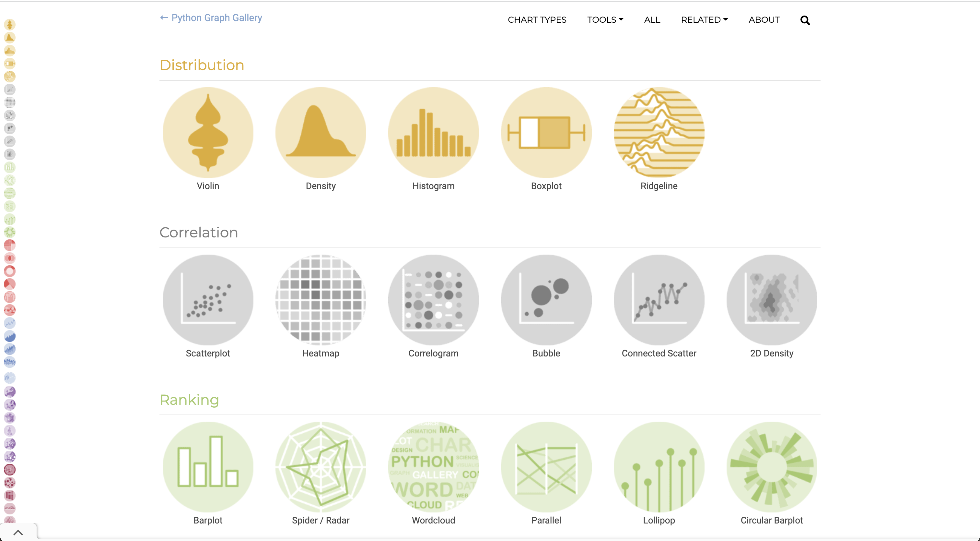Click the donut icon in left sidebar
This screenshot has width=980, height=541.
tap(9, 271)
